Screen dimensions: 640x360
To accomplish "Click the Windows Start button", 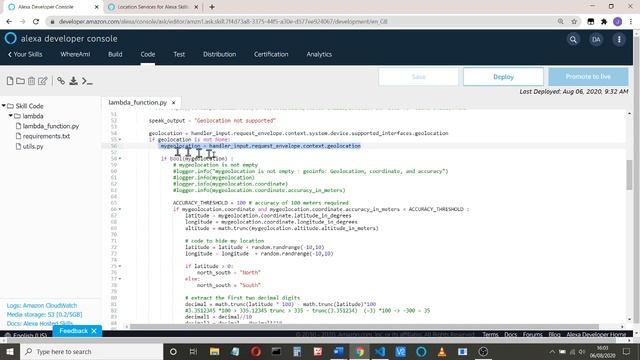I will pyautogui.click(x=10, y=351).
